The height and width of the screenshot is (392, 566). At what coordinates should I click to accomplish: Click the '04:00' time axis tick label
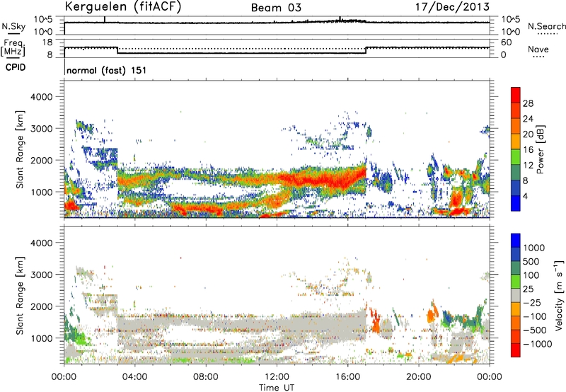pyautogui.click(x=134, y=377)
